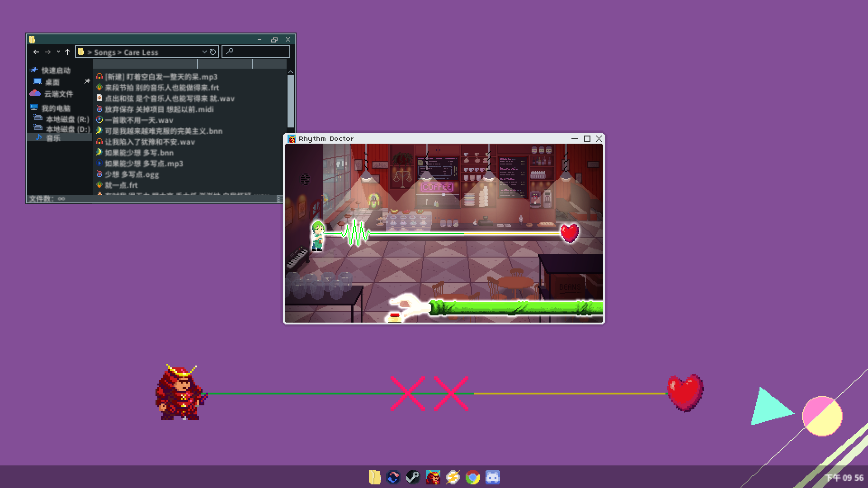Go up one folder level
868x488 pixels.
tap(67, 52)
